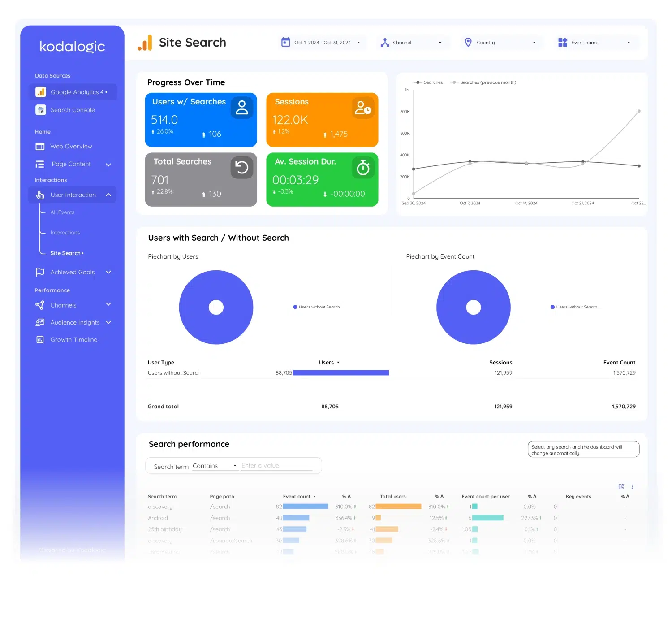Click the Audience Insights icon

40,322
